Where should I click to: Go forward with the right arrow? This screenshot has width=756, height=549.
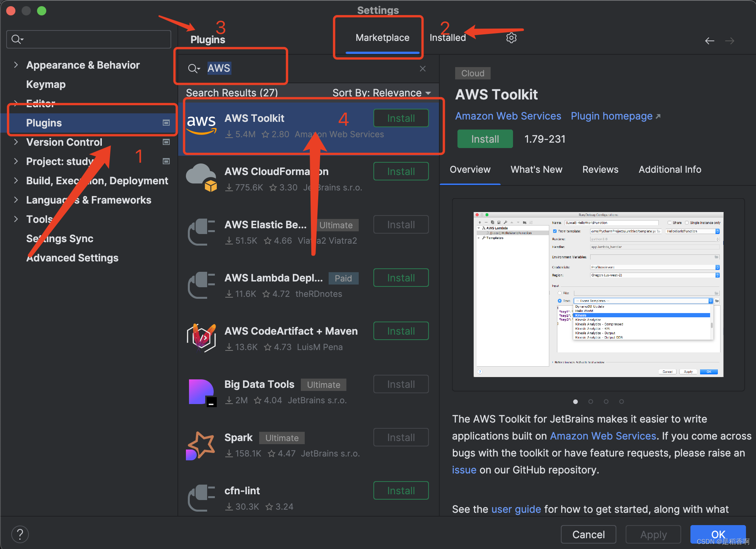point(730,41)
